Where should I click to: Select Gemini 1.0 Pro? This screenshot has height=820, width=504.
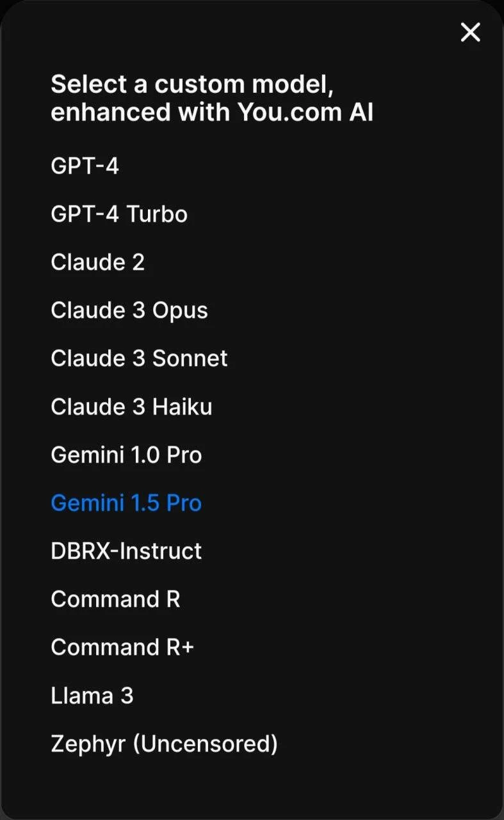126,455
